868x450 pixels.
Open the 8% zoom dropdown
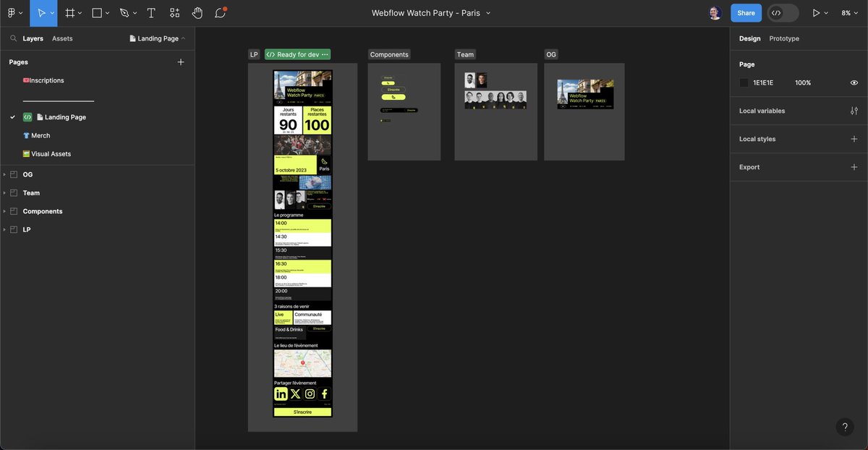tap(850, 13)
